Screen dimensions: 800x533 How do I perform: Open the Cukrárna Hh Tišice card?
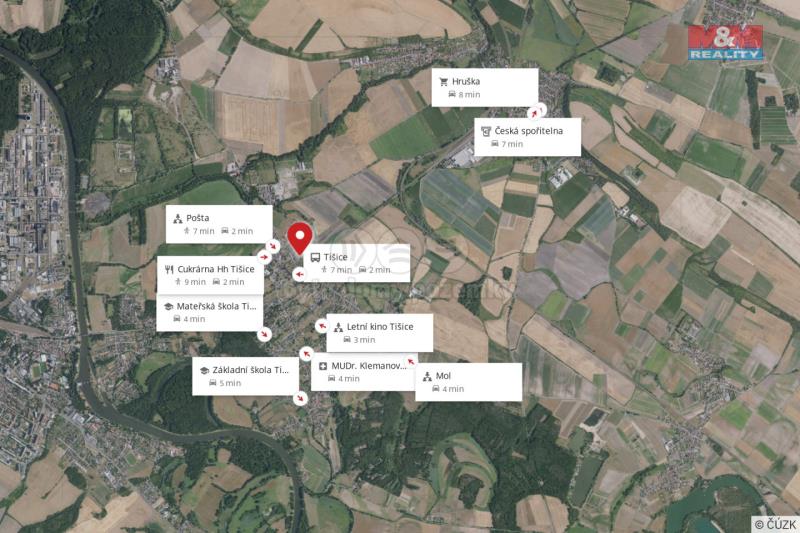210,275
